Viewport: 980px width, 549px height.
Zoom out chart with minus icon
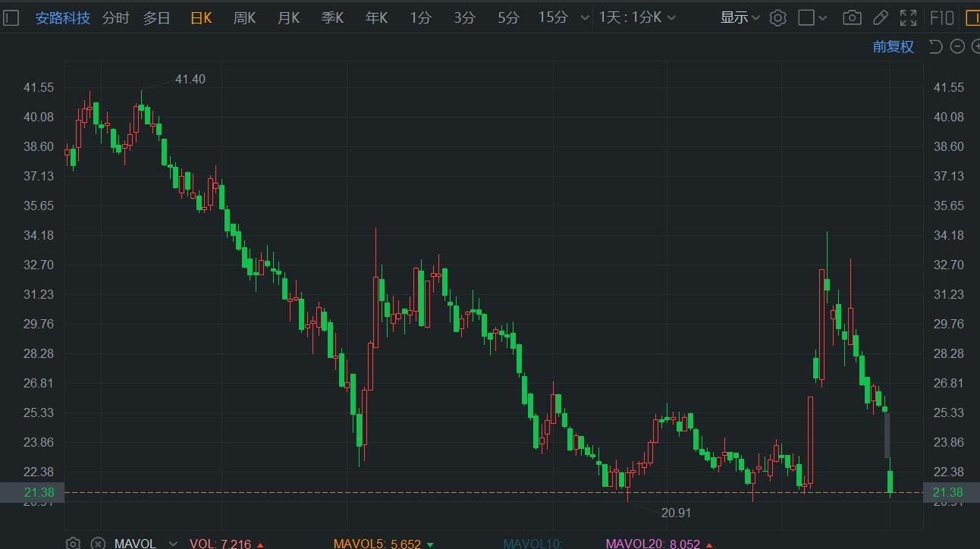(957, 47)
